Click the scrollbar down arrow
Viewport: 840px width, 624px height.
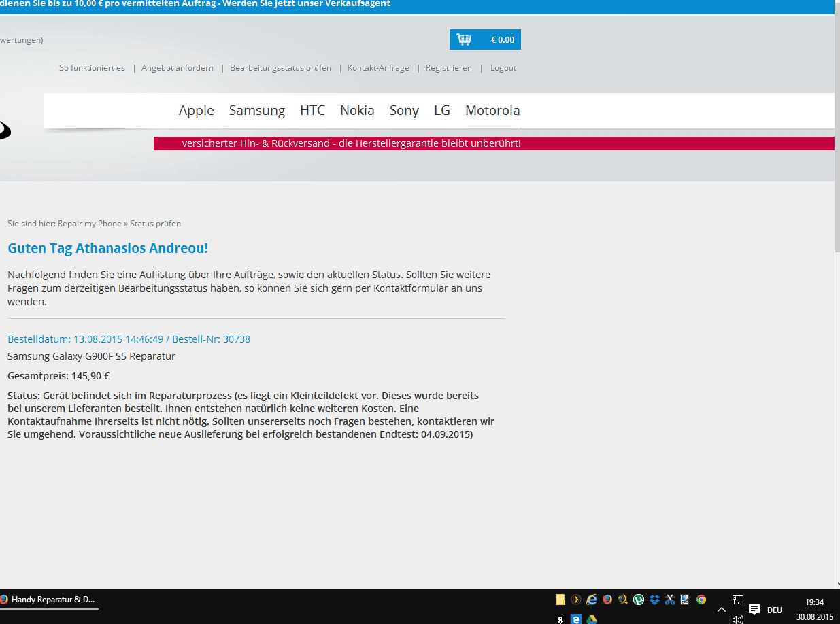837,584
